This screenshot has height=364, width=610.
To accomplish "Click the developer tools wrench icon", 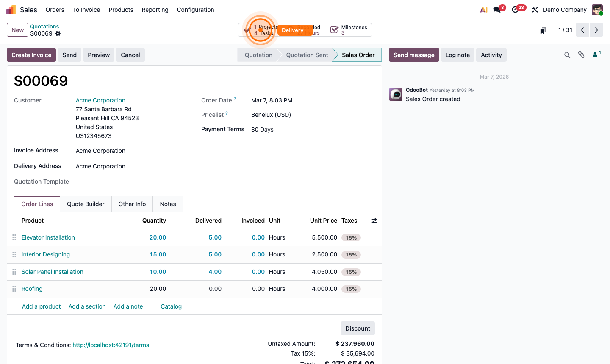I will click(x=535, y=9).
